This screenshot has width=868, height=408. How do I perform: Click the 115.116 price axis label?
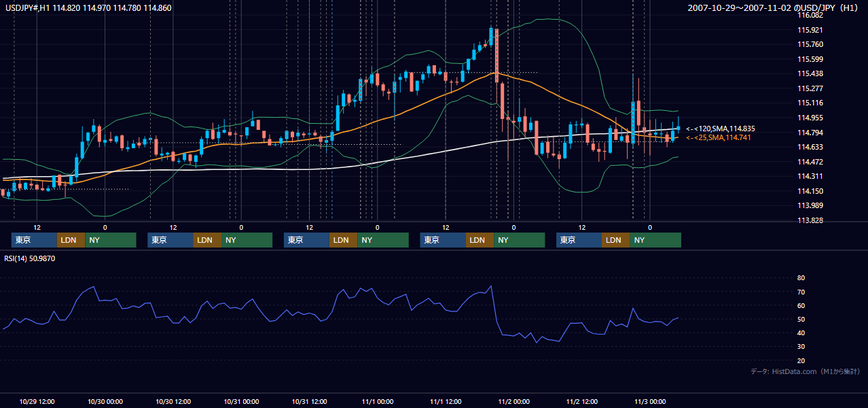811,103
